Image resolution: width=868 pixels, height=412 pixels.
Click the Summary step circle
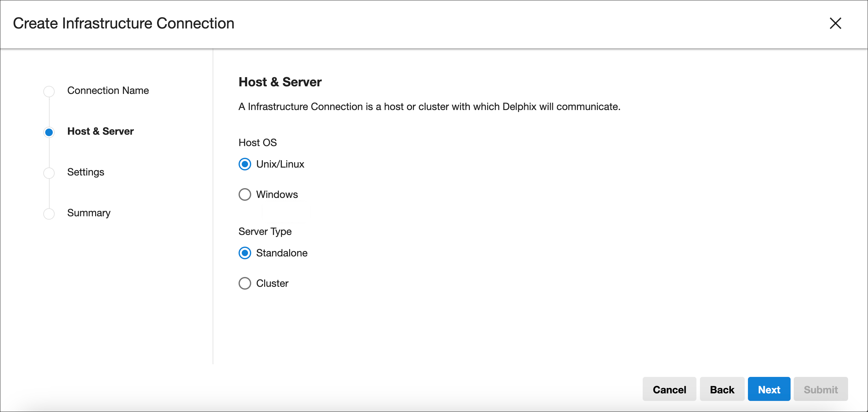click(x=49, y=213)
